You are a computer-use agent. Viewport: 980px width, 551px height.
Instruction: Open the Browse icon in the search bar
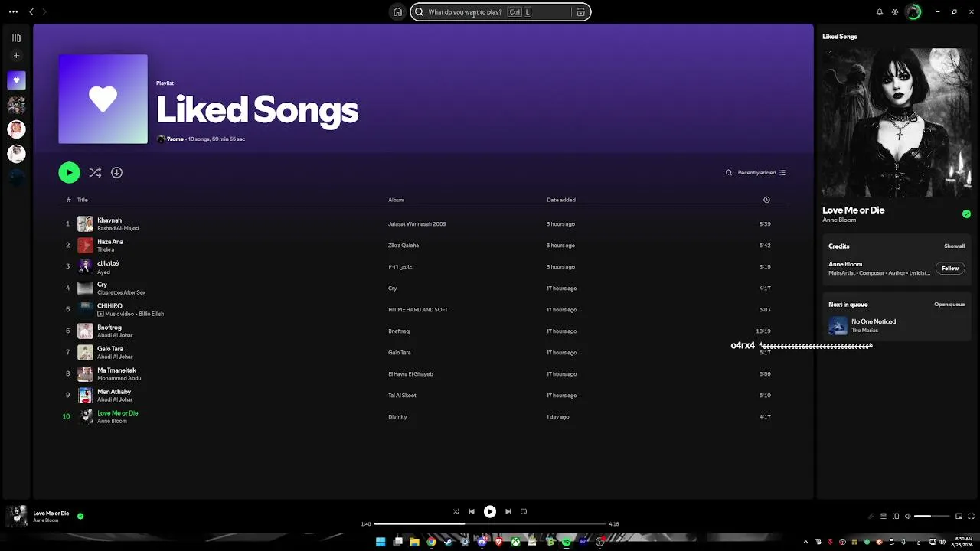click(580, 12)
